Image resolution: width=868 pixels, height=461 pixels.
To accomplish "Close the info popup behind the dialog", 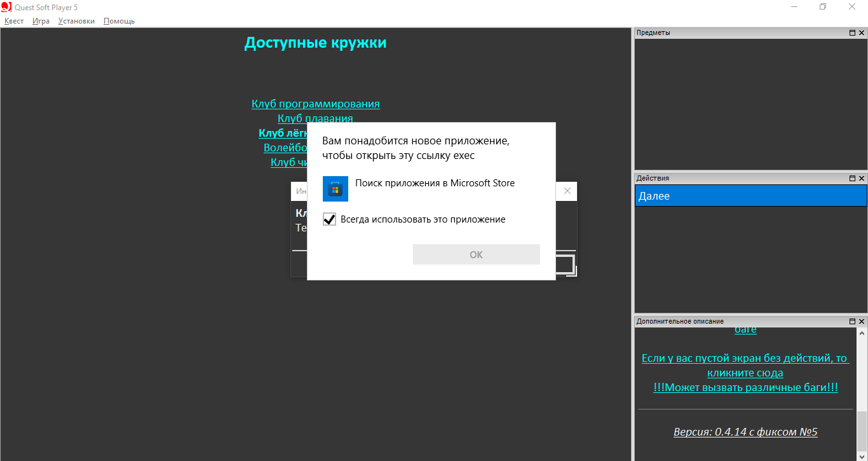I will point(567,191).
